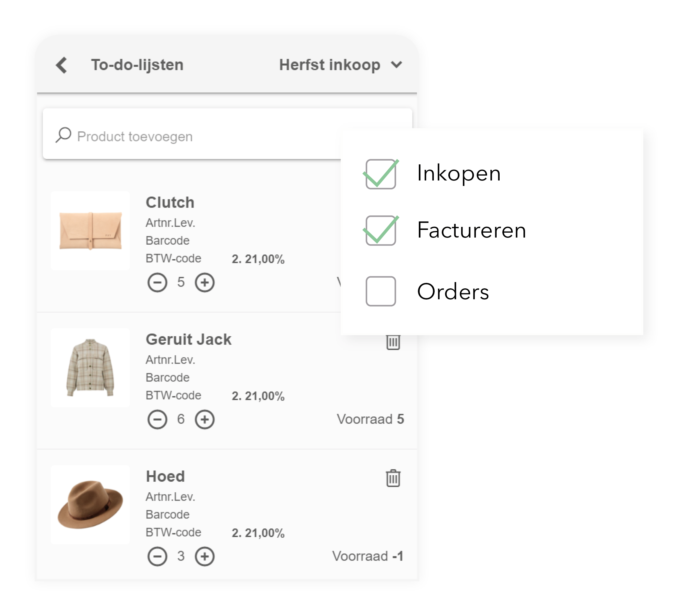Go back using the left arrow
Image resolution: width=673 pixels, height=616 pixels.
coord(62,65)
